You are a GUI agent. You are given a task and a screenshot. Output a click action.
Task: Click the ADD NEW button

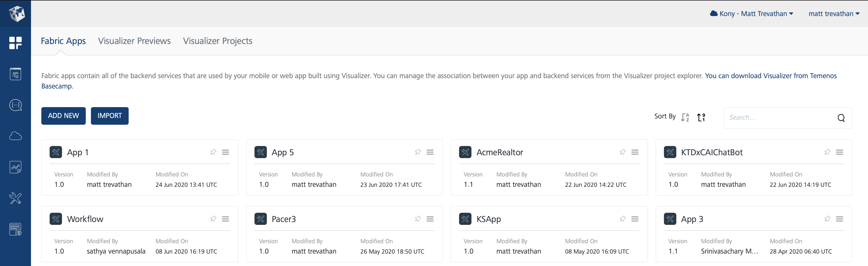(x=63, y=116)
